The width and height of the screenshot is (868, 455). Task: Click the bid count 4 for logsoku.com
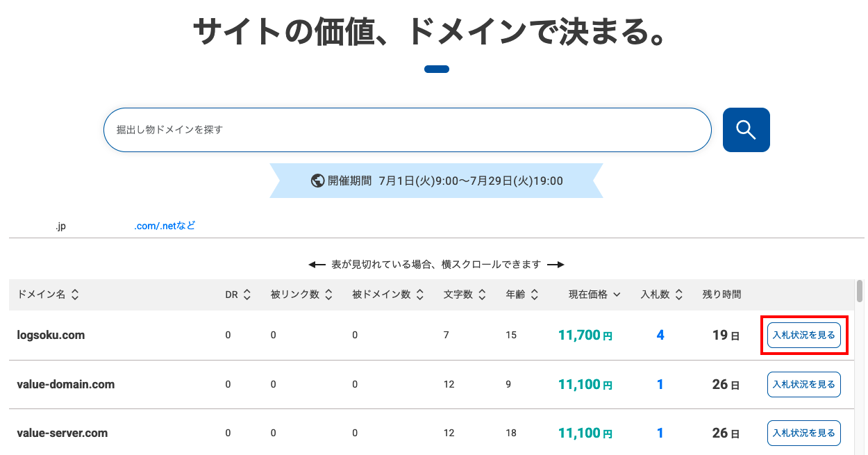[660, 335]
